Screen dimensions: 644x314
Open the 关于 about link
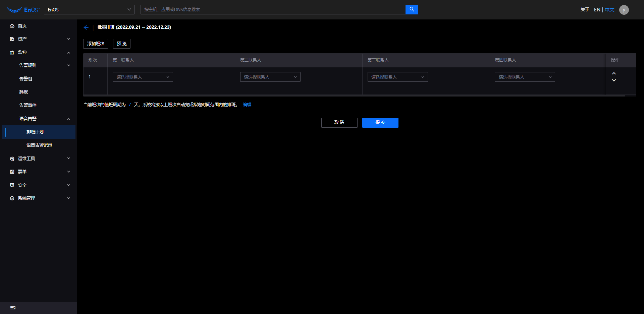[x=585, y=10]
